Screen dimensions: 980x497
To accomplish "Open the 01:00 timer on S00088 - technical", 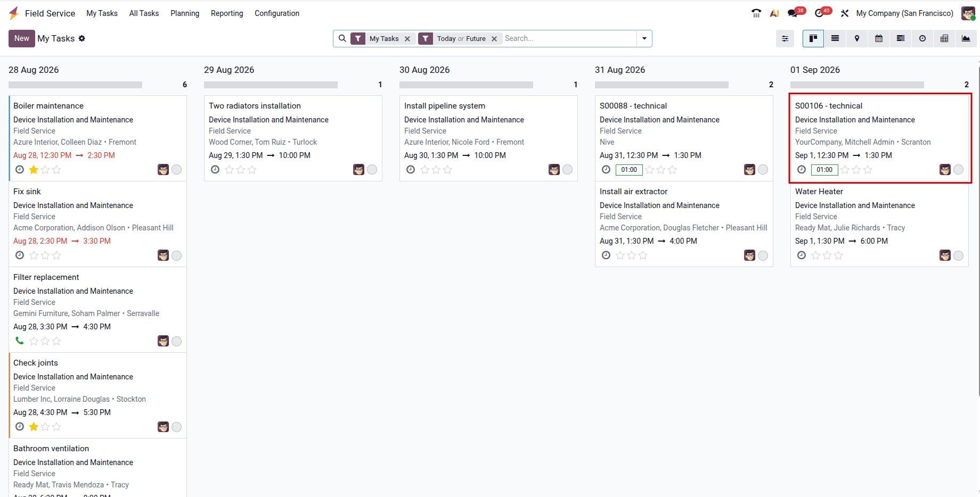I will (x=629, y=170).
